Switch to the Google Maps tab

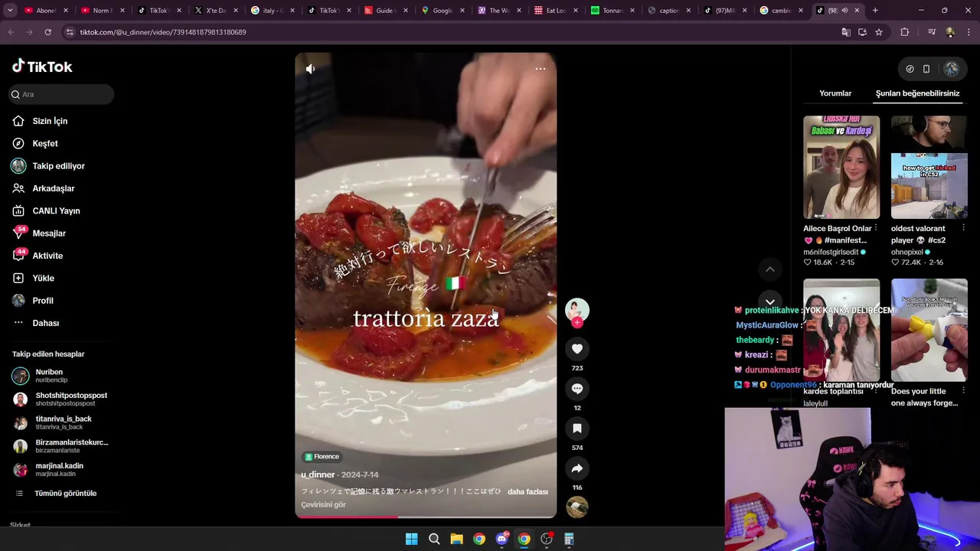point(443,11)
